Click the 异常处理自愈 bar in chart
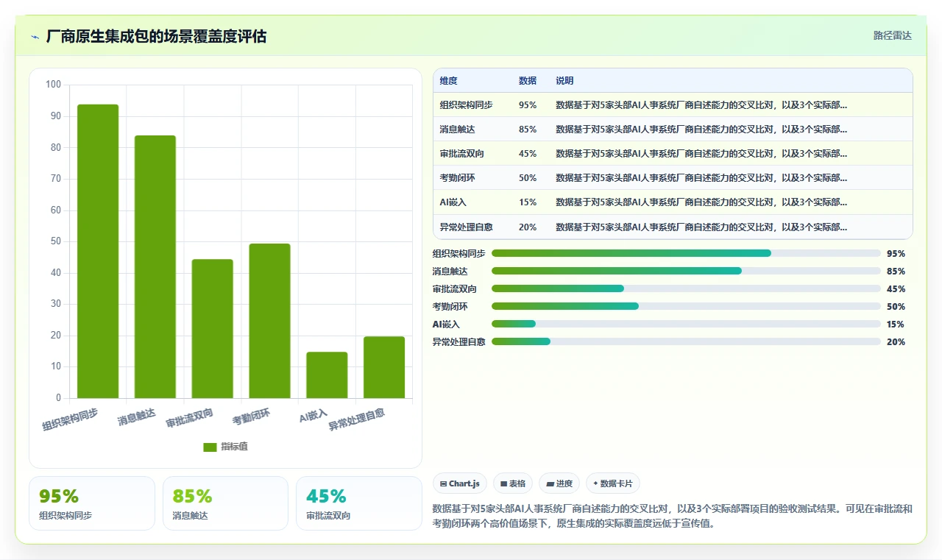Image resolution: width=942 pixels, height=560 pixels. (x=384, y=368)
